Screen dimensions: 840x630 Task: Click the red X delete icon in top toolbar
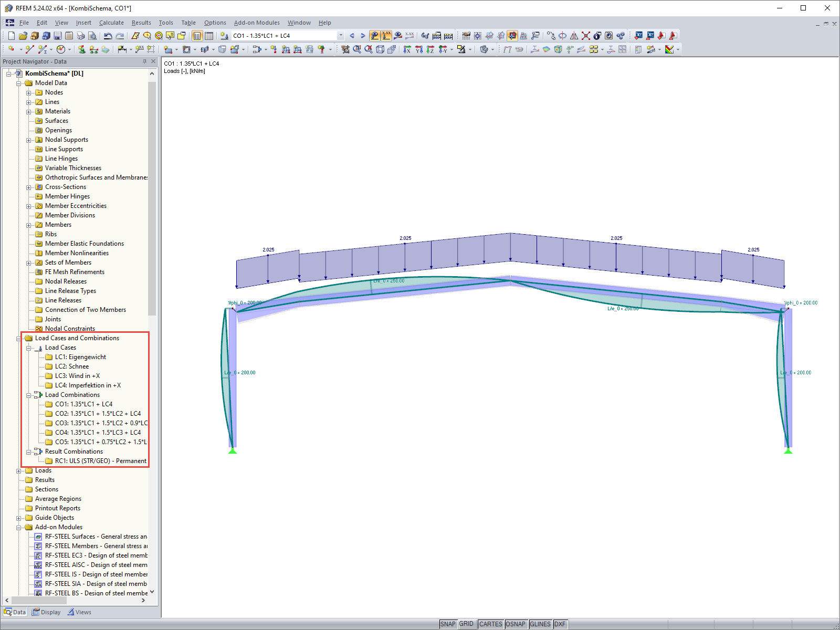(x=586, y=36)
